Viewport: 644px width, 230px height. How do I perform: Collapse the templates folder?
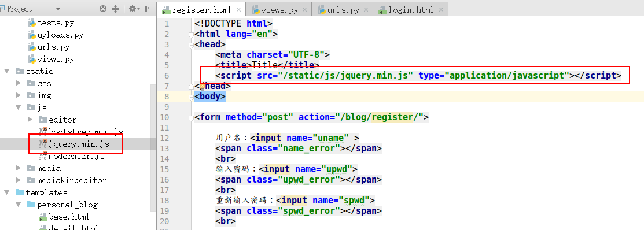click(6, 192)
